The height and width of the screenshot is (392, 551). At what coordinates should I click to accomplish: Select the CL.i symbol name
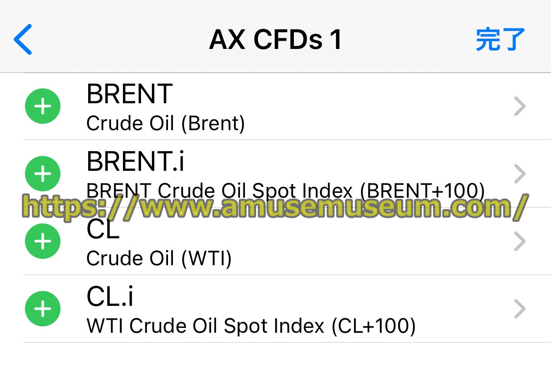110,297
